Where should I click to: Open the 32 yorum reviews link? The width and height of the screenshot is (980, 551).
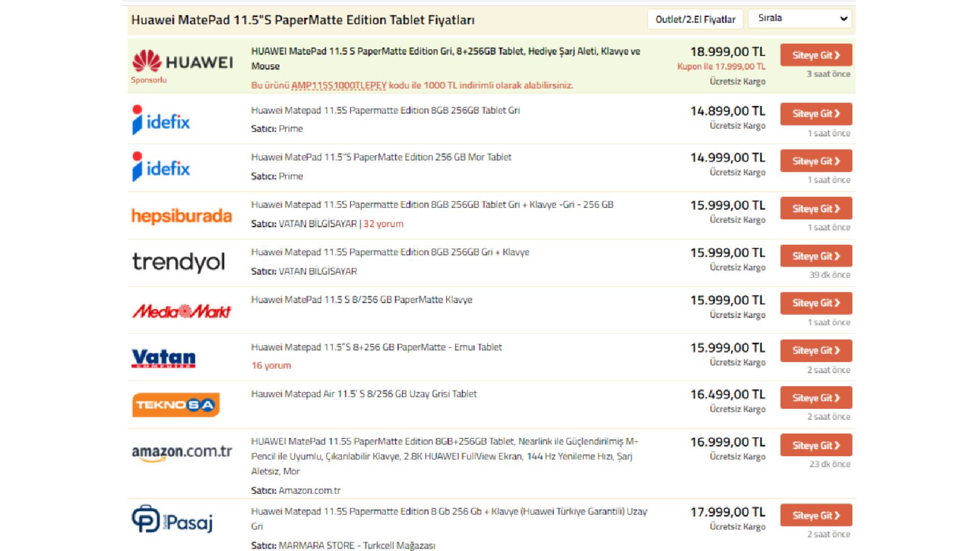[x=383, y=223]
